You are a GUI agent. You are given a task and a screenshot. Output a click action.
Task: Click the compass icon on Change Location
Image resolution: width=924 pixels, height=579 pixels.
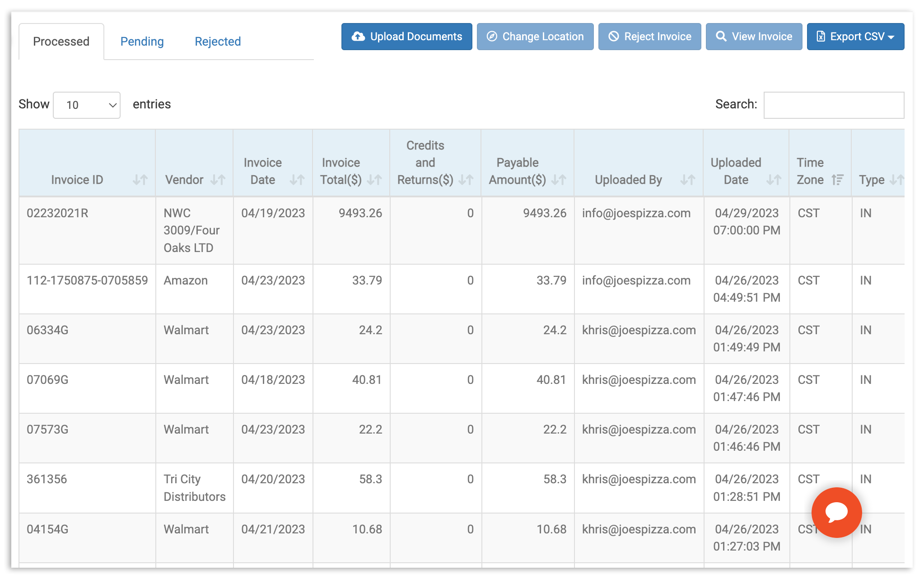(492, 37)
